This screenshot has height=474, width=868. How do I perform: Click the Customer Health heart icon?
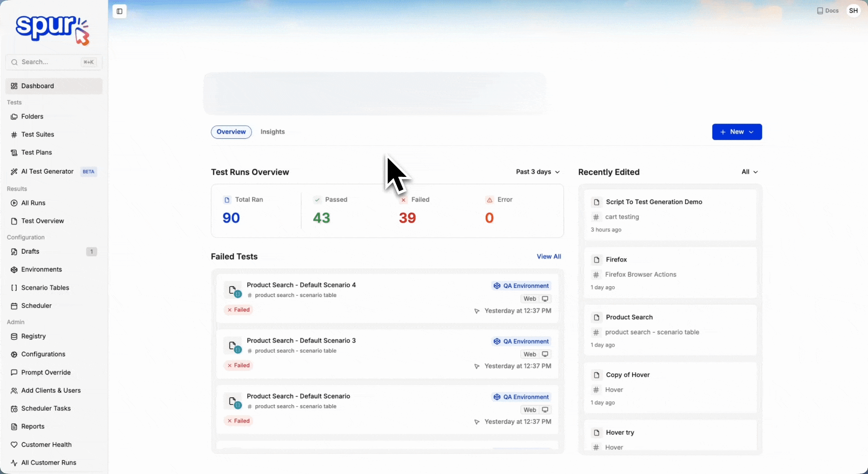(14, 445)
